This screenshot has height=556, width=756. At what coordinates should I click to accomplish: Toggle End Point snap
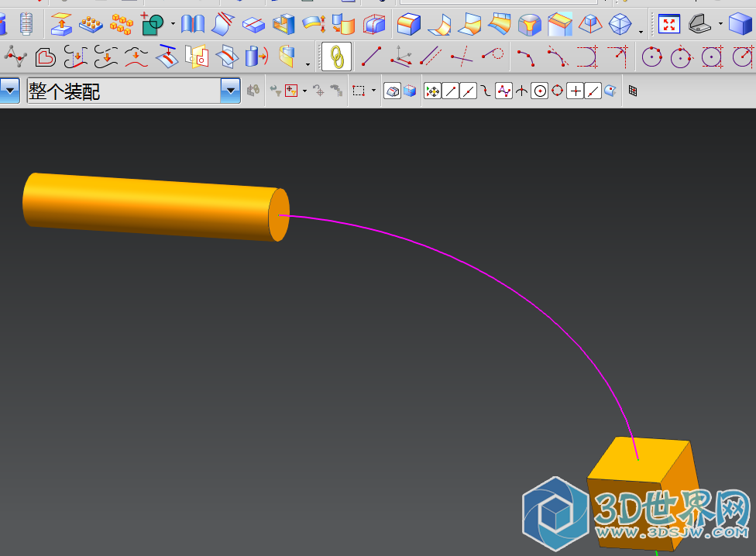tap(450, 91)
